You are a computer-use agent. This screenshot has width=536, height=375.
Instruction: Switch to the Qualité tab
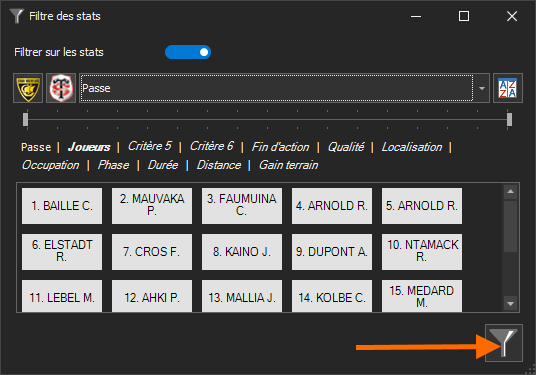pyautogui.click(x=346, y=147)
